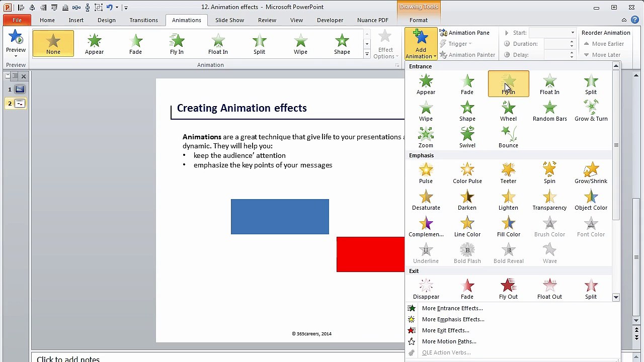Select Color Pulse emphasis effect
Image resolution: width=644 pixels, height=362 pixels.
(467, 173)
